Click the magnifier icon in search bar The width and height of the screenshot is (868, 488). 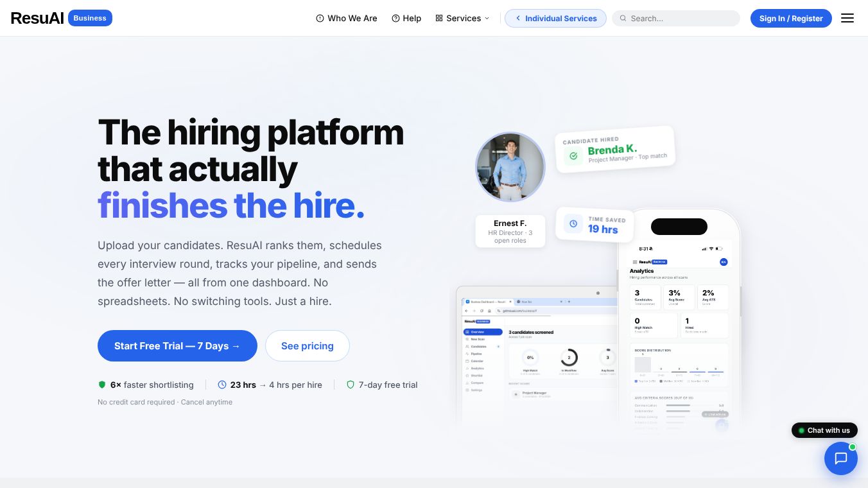pos(623,19)
